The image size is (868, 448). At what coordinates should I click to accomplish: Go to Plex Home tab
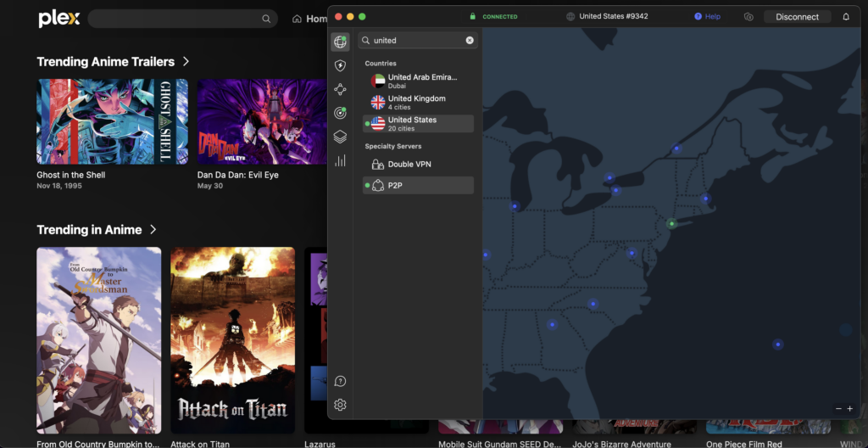310,19
